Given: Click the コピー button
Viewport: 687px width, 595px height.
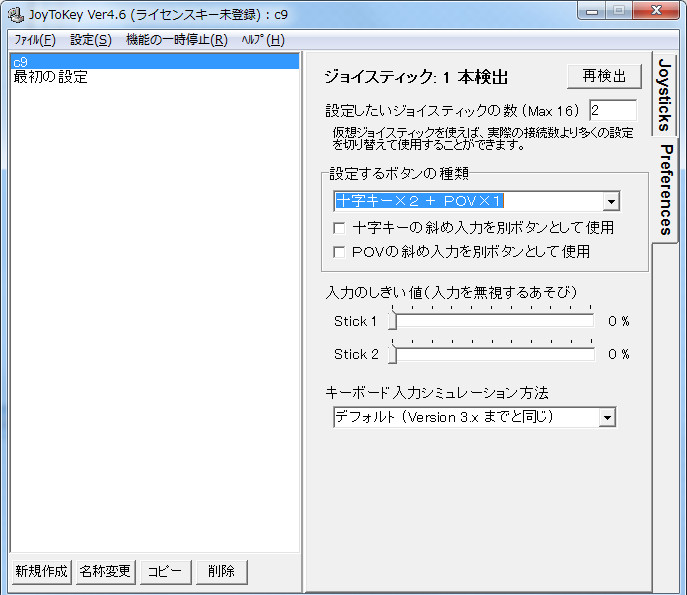Looking at the screenshot, I should (166, 571).
